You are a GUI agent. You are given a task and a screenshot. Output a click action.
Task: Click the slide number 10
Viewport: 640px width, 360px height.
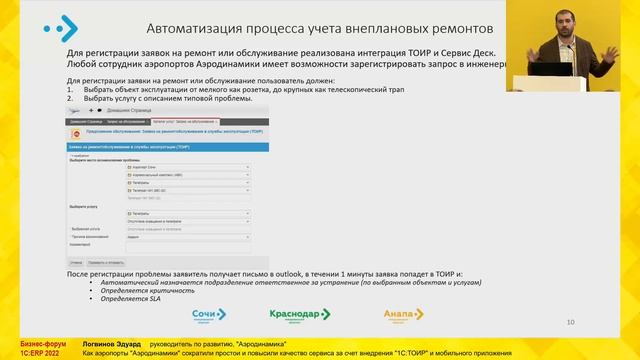click(571, 322)
